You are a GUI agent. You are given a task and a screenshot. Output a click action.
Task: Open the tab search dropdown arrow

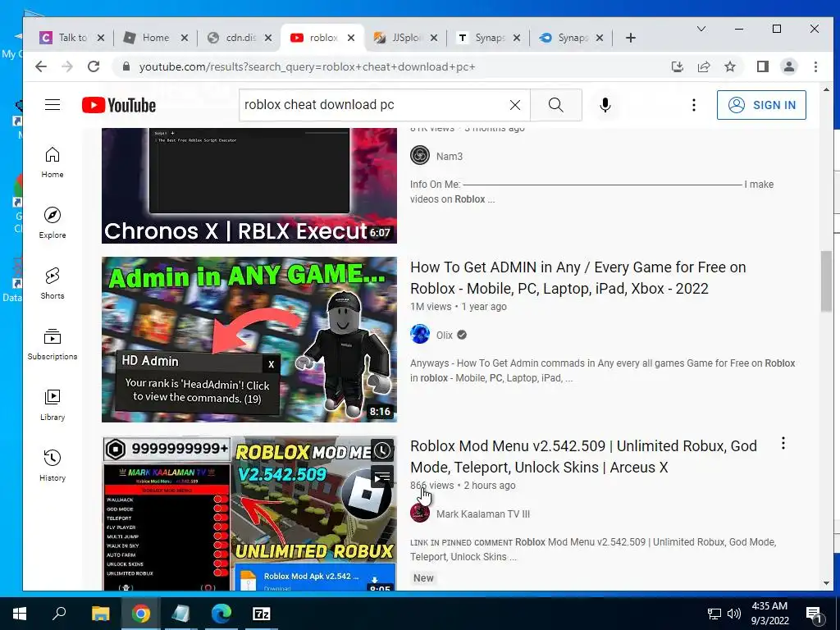click(701, 29)
